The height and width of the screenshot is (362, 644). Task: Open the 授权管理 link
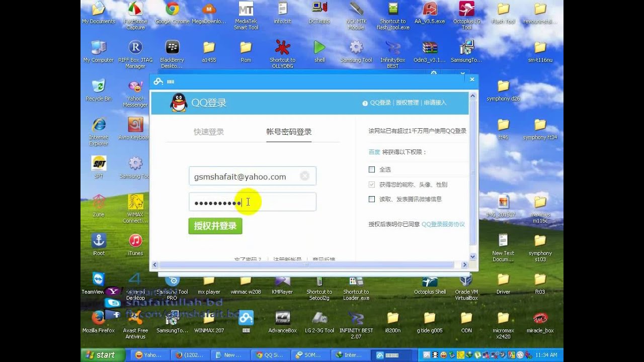point(407,103)
